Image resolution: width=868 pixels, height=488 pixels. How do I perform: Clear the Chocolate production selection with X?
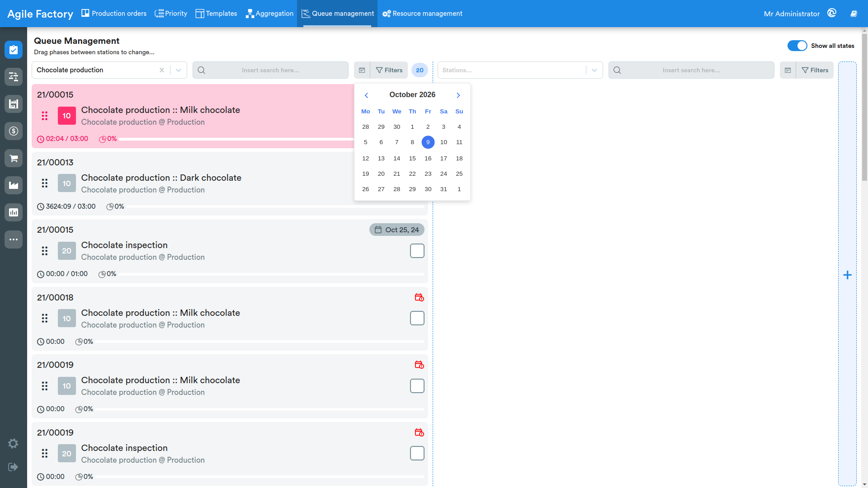click(162, 70)
